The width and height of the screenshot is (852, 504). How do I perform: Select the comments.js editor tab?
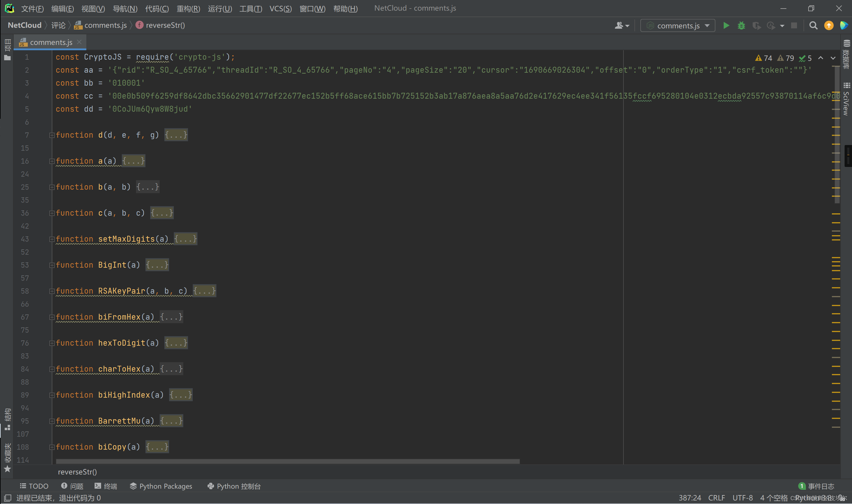click(51, 42)
